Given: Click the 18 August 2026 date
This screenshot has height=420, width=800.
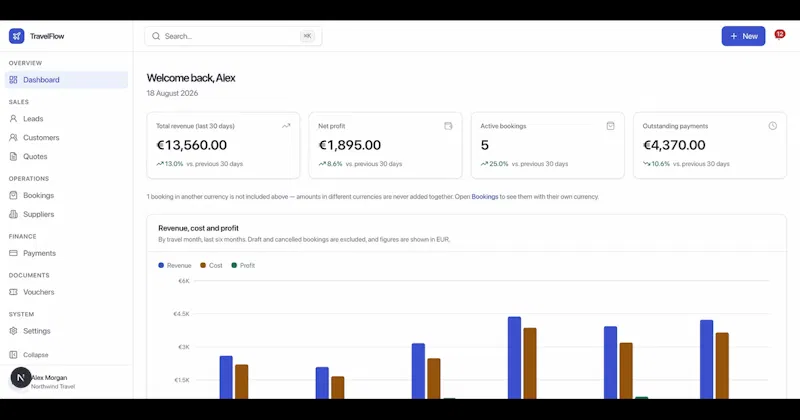Looking at the screenshot, I should (x=172, y=93).
